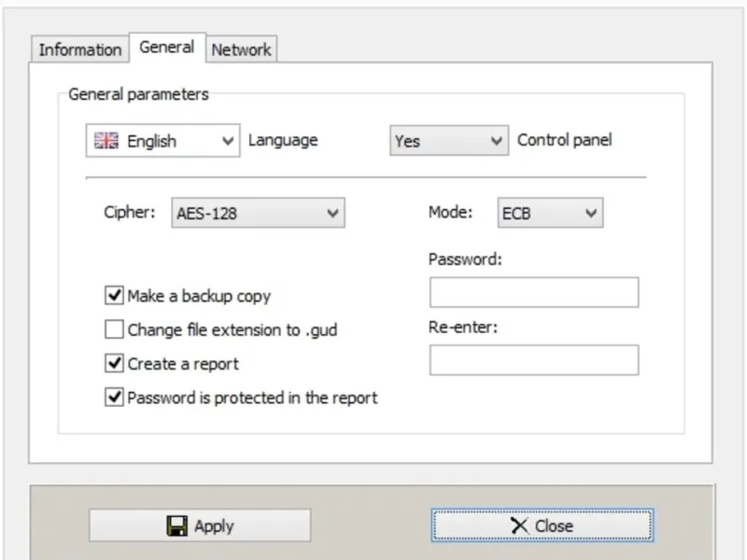Open the Cipher AES-128 dropdown
The image size is (747, 560).
(x=258, y=214)
